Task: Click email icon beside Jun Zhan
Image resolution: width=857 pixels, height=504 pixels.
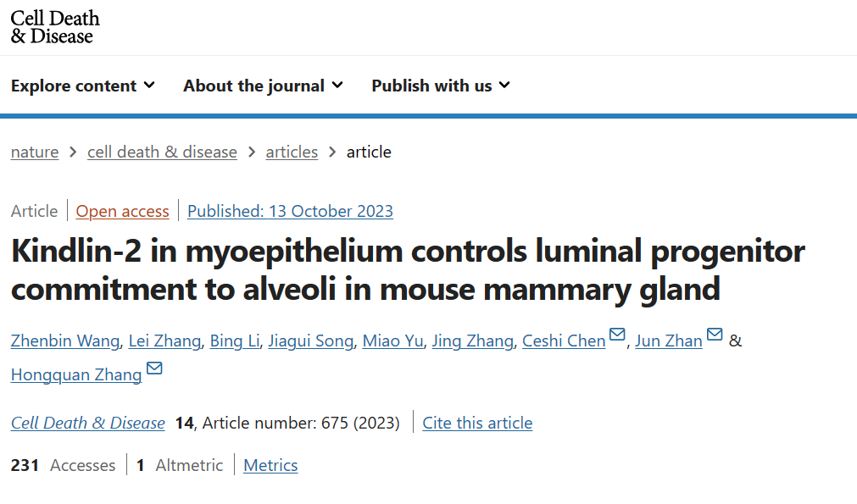Action: coord(715,335)
